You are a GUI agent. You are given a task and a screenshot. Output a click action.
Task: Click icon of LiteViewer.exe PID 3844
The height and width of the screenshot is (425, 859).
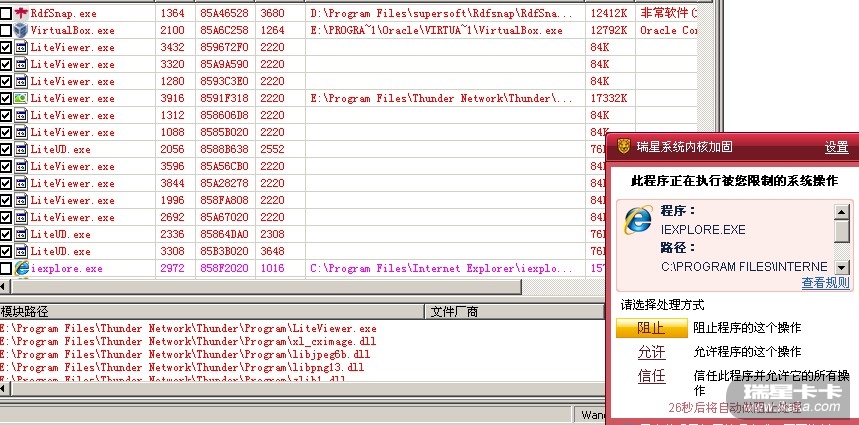21,183
